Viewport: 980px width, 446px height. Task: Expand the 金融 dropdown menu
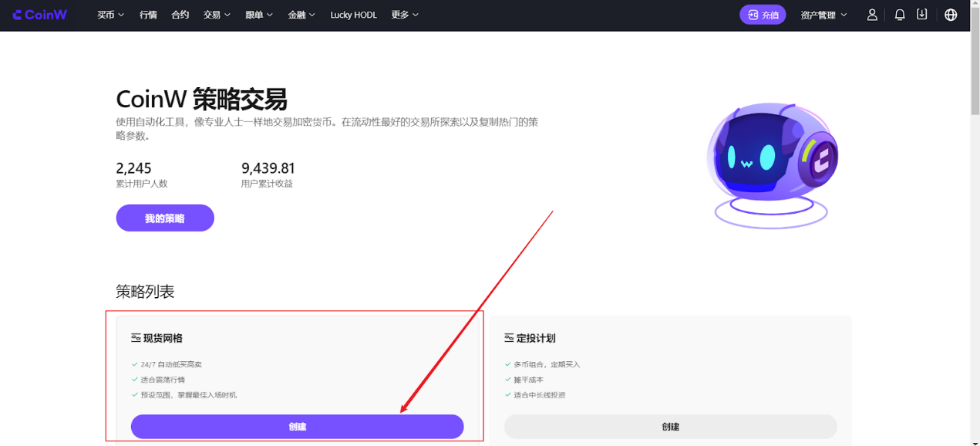pos(301,15)
